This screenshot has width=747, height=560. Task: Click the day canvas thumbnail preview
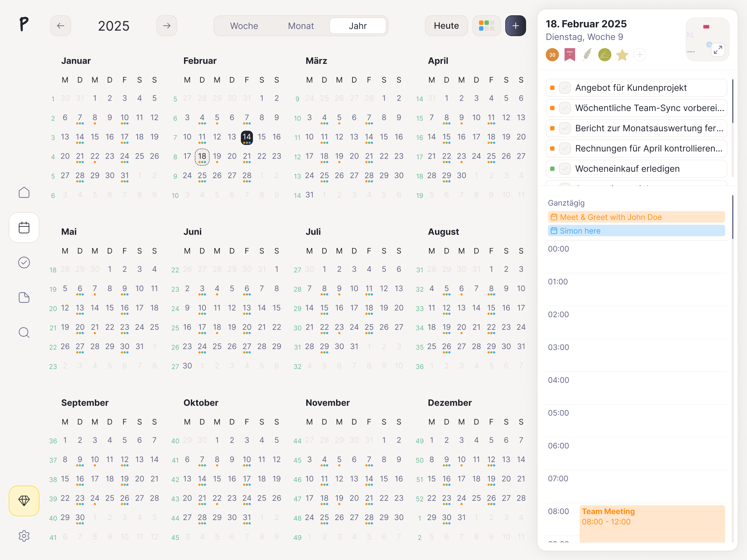[x=707, y=39]
